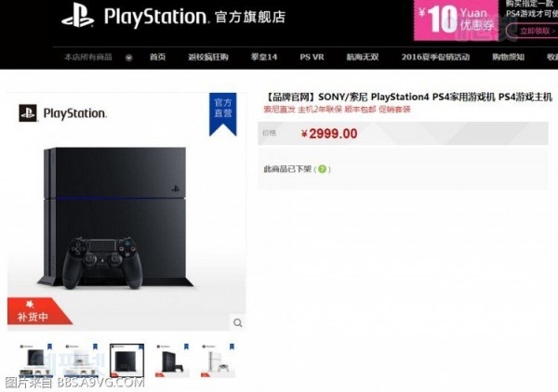Select the highlighted black PS4 thumbnail
Image resolution: width=558 pixels, height=392 pixels.
(127, 360)
